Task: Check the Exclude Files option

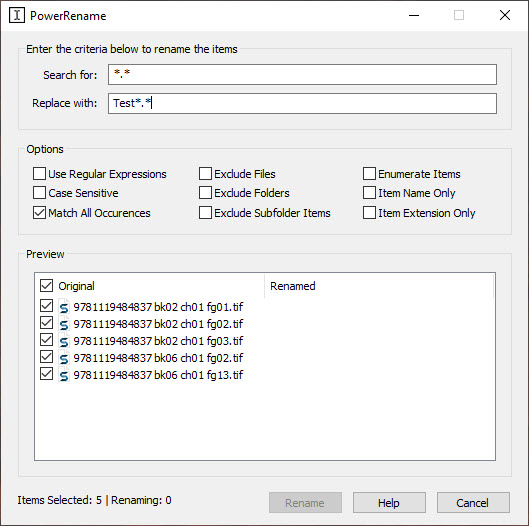Action: [205, 174]
